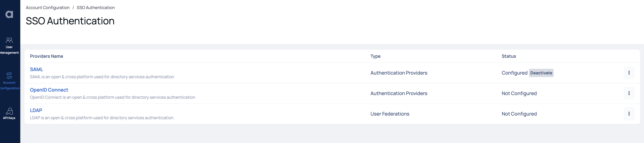Click the Providers Name column header

pyautogui.click(x=47, y=56)
